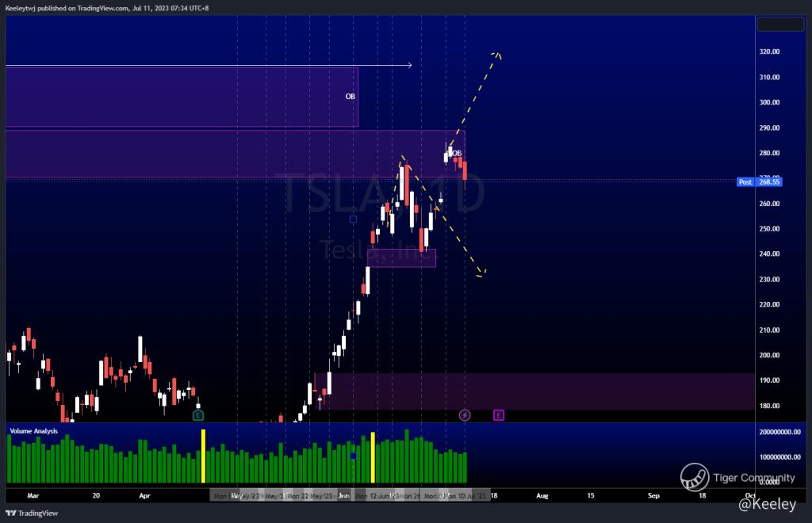The width and height of the screenshot is (812, 523).
Task: Click the 300.00 price axis label
Action: (769, 102)
